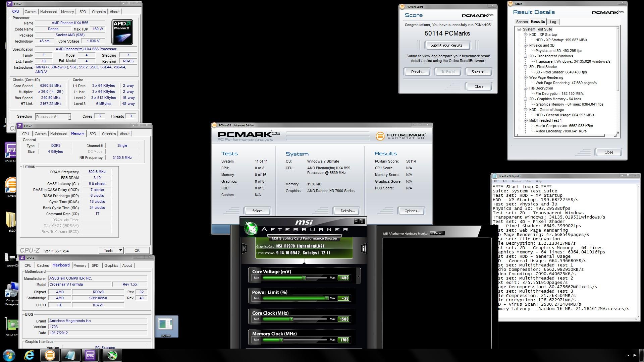Launch Internet Explorer from taskbar
This screenshot has height=362, width=644.
[x=30, y=355]
